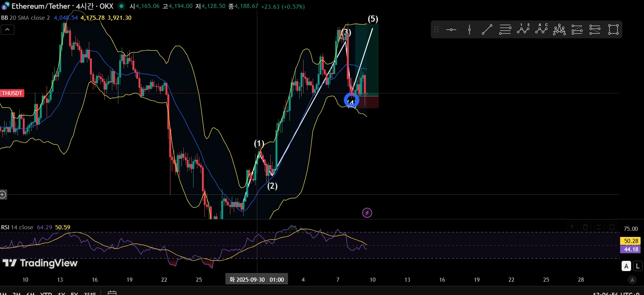The height and width of the screenshot is (295, 644).
Task: Select the vertical line drawing tool
Action: [x=469, y=30]
